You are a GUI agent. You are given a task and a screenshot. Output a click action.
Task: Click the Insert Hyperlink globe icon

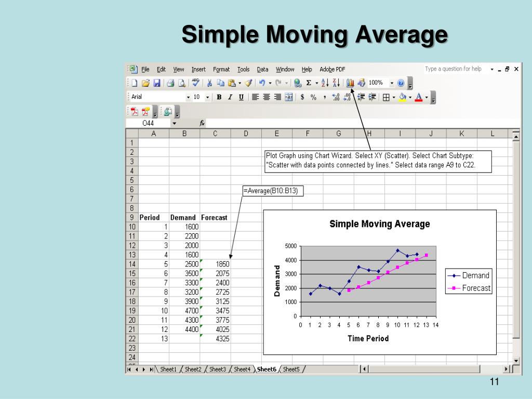coord(298,83)
